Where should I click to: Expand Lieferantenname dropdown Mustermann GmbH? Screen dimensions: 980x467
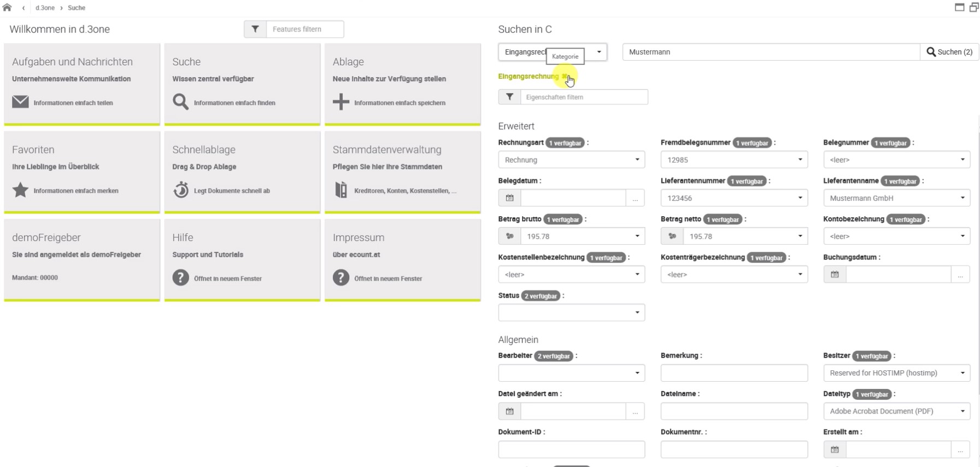(x=896, y=198)
